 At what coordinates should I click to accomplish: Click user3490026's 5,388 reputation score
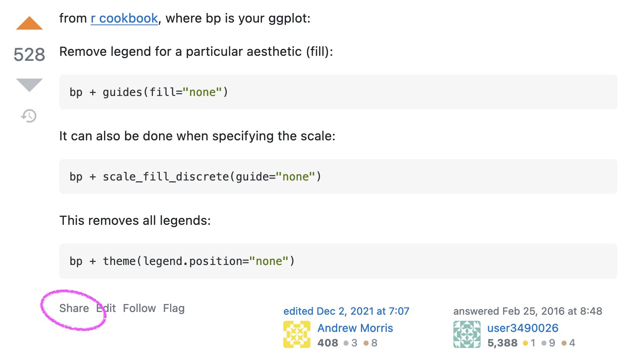pyautogui.click(x=502, y=343)
